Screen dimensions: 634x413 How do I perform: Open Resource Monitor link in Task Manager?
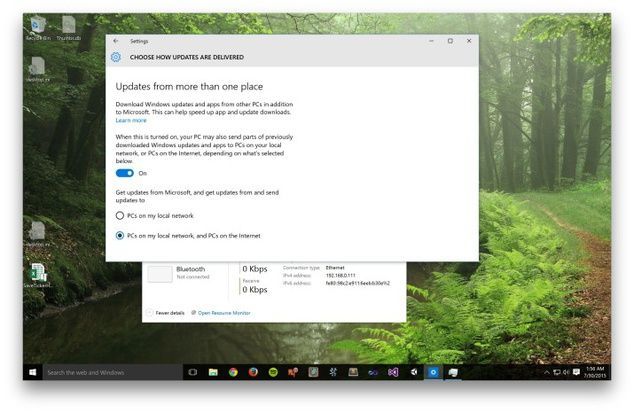(x=221, y=313)
